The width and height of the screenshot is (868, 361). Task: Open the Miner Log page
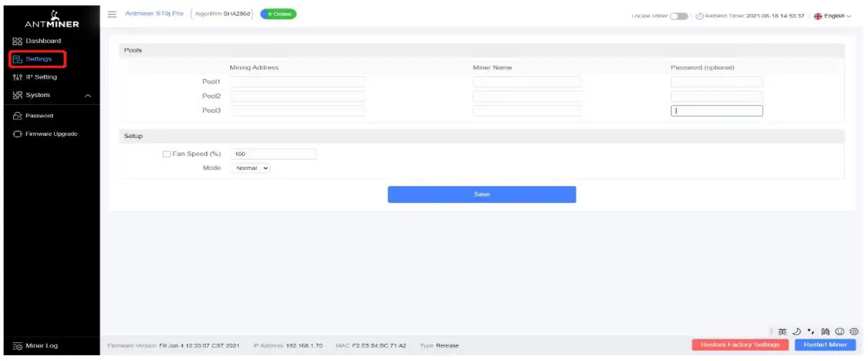[x=42, y=346]
